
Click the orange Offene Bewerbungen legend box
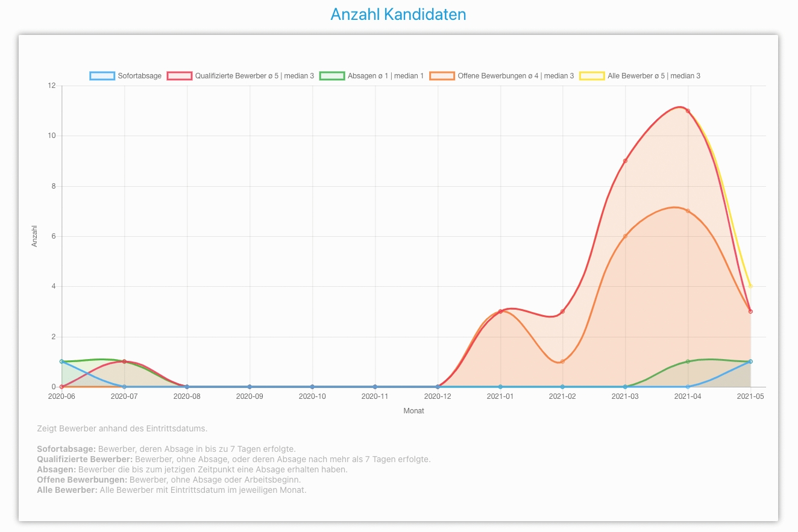click(x=442, y=76)
